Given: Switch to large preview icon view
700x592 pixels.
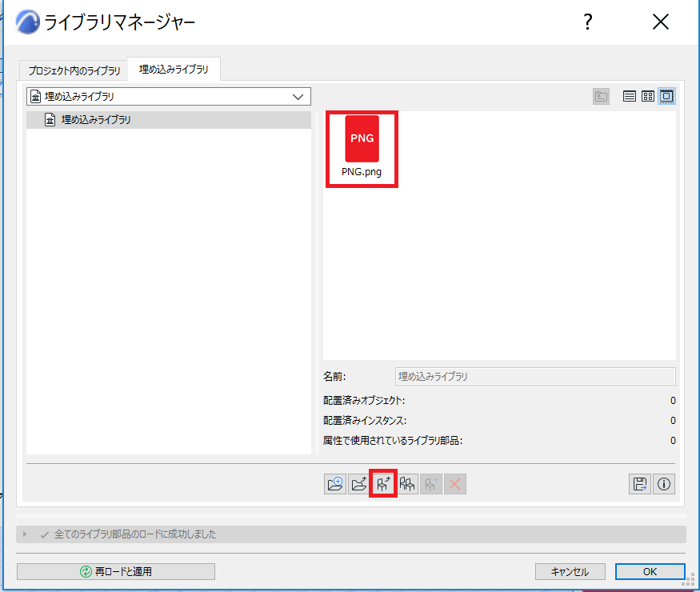Looking at the screenshot, I should pos(666,96).
